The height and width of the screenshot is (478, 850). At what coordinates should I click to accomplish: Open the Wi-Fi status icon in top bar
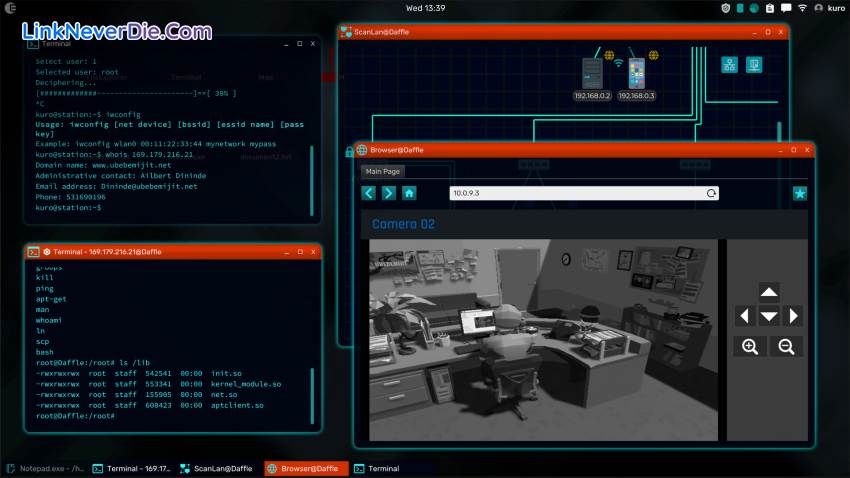pyautogui.click(x=801, y=8)
